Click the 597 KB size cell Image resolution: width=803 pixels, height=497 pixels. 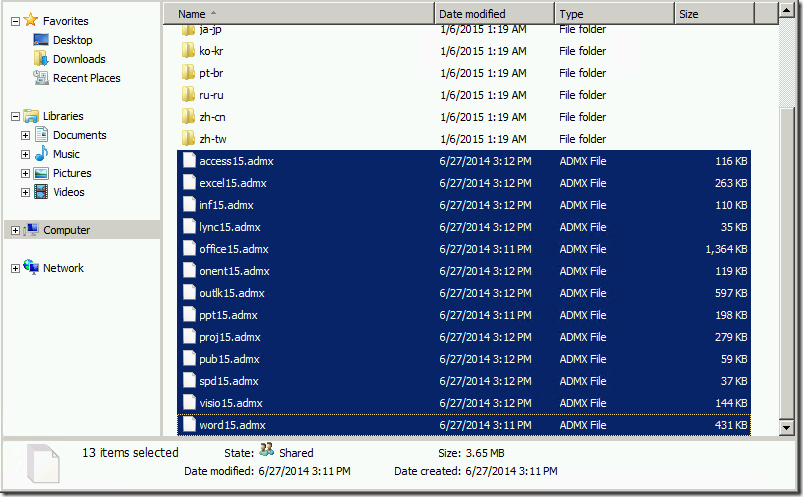point(731,293)
